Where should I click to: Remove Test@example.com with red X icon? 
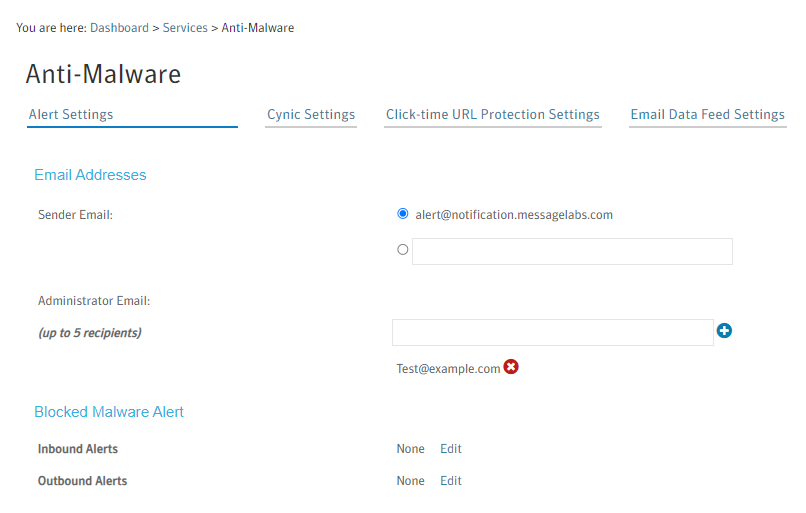(511, 368)
